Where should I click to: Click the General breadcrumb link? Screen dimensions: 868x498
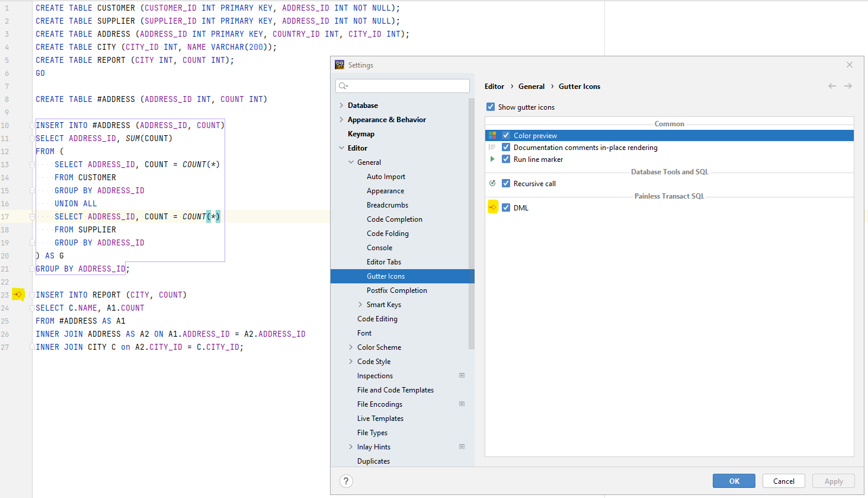(x=531, y=86)
